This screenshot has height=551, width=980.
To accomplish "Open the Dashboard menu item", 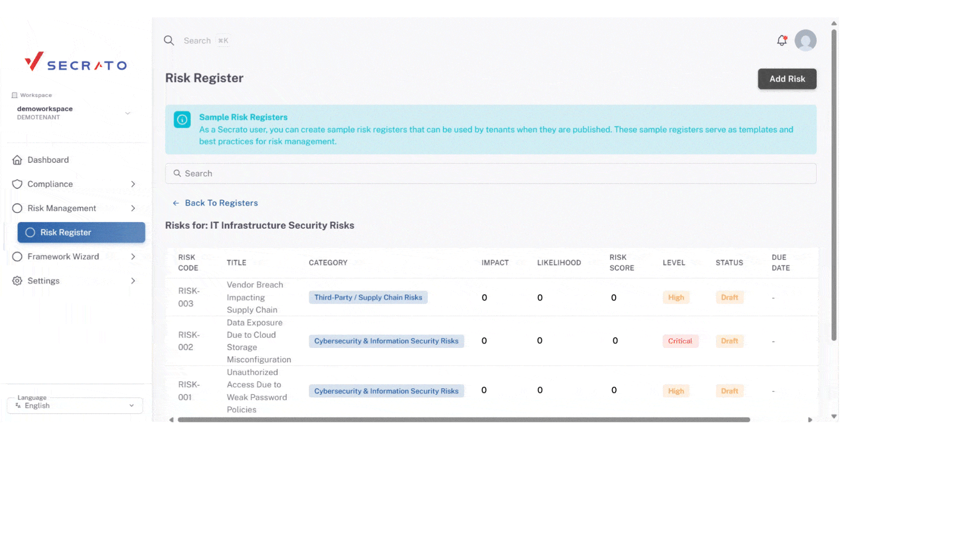I will click(48, 160).
